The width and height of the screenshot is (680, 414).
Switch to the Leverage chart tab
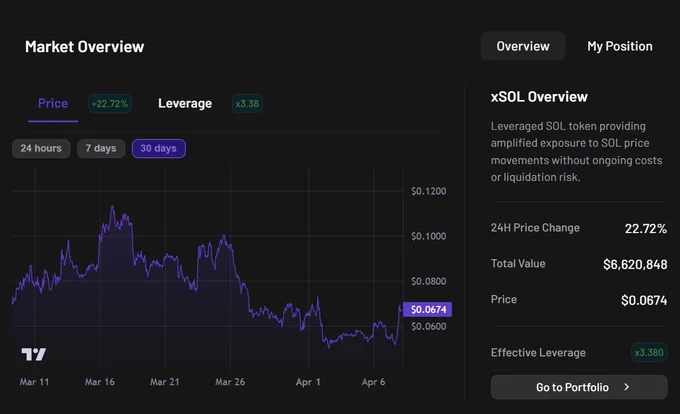[185, 104]
